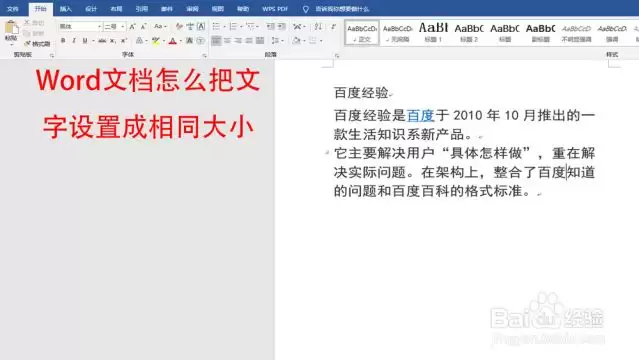This screenshot has height=360, width=639.
Task: Click the 百度经验 heading line in document
Action: click(x=361, y=93)
